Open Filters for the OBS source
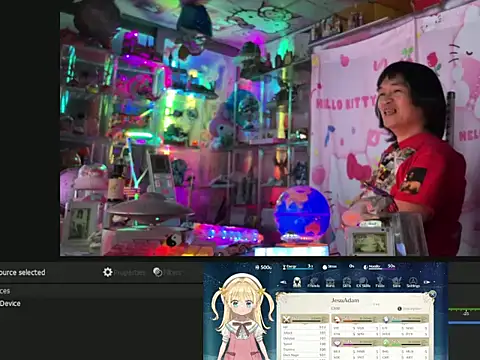Screen dimensions: 480x360 coord(167,272)
